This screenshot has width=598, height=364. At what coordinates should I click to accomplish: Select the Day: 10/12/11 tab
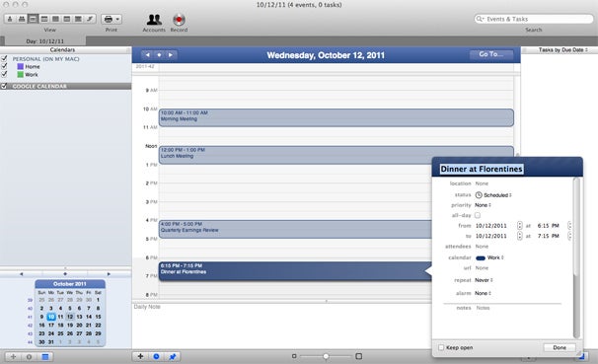pyautogui.click(x=45, y=41)
